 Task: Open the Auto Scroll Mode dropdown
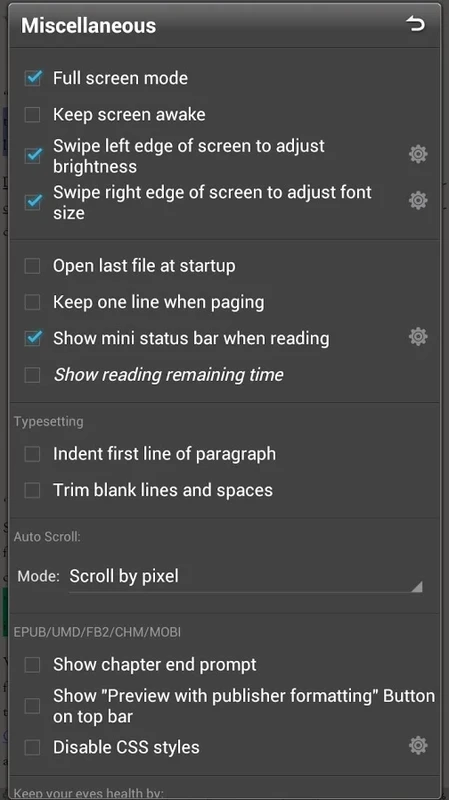tap(246, 577)
